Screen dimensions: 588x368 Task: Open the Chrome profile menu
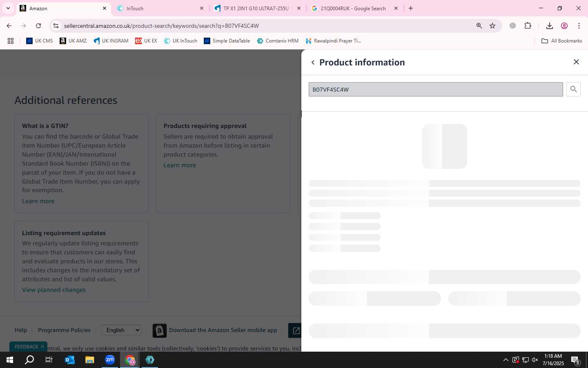[564, 26]
